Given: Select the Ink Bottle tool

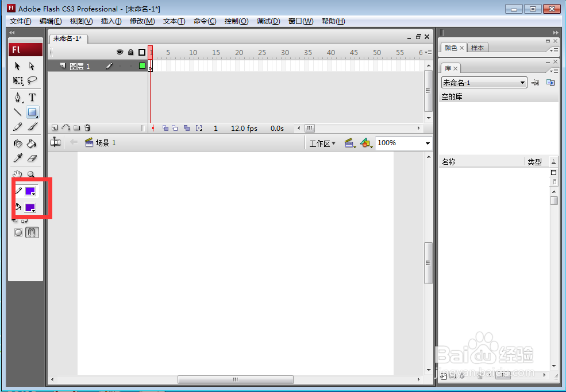Looking at the screenshot, I should 17,143.
